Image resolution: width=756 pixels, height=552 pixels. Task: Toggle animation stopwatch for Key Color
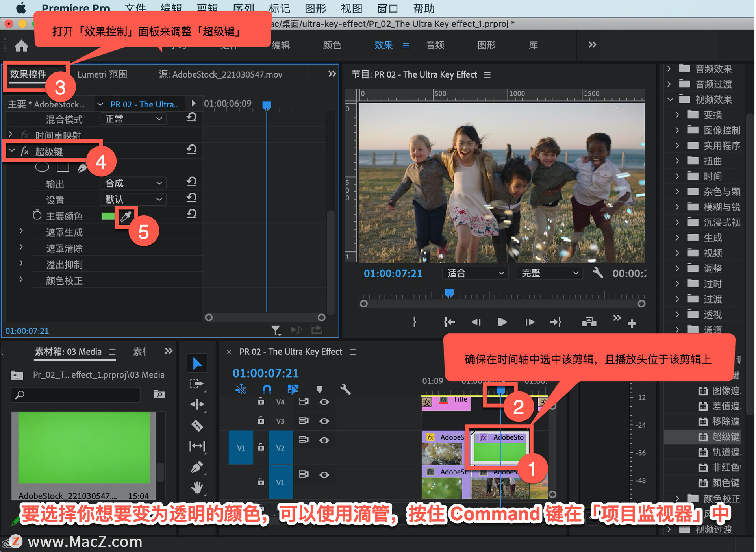[37, 215]
